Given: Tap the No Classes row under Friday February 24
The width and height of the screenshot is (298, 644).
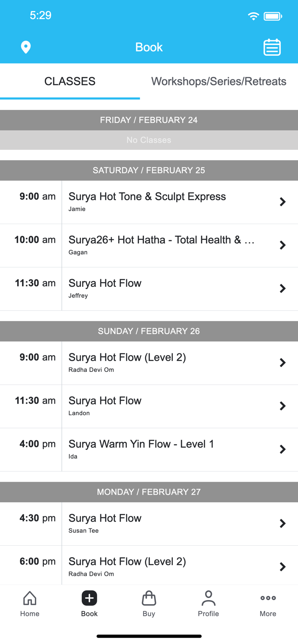Looking at the screenshot, I should (149, 140).
